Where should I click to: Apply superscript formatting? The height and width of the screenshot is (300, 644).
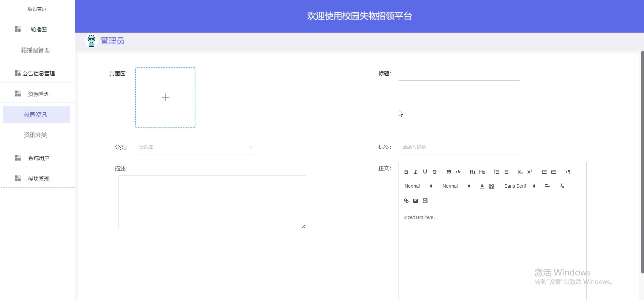tap(530, 172)
